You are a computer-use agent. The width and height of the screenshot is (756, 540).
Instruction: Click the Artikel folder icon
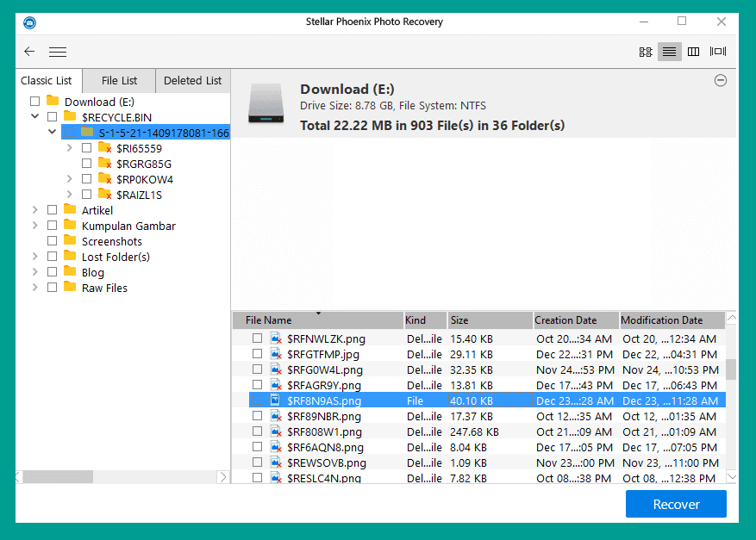click(70, 209)
